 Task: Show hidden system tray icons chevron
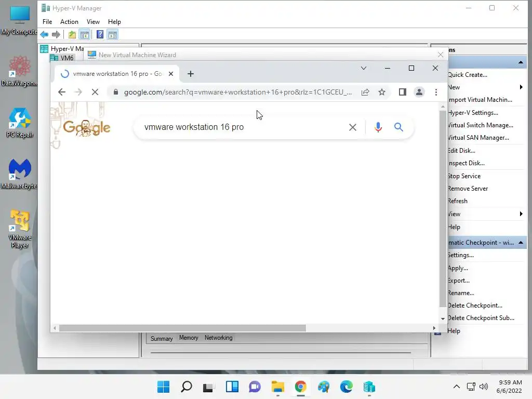(x=457, y=387)
